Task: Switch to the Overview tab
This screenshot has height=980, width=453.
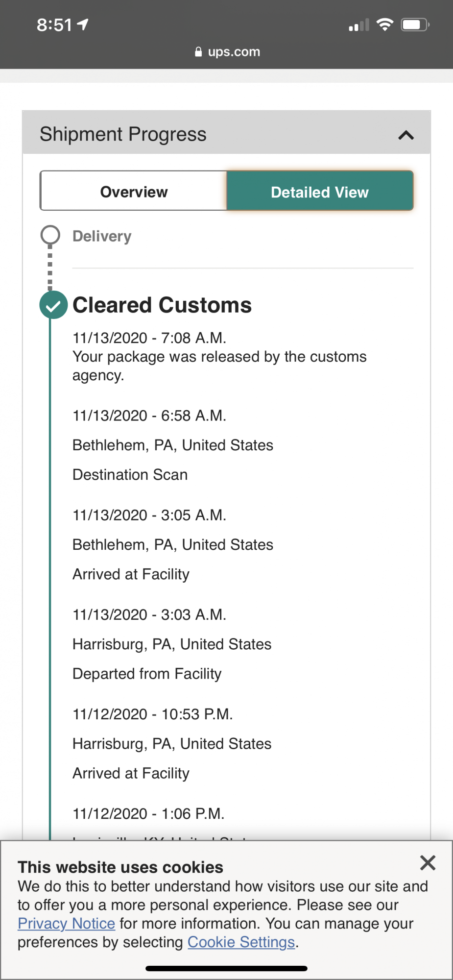Action: (x=134, y=192)
